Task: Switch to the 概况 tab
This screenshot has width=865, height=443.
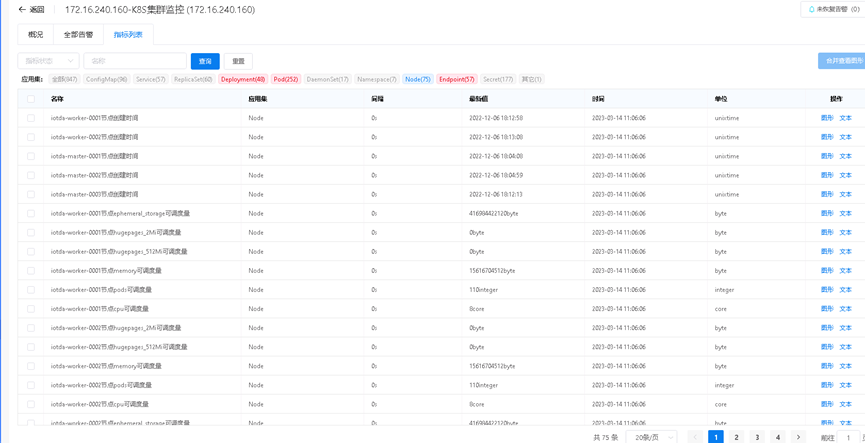Action: pos(35,34)
